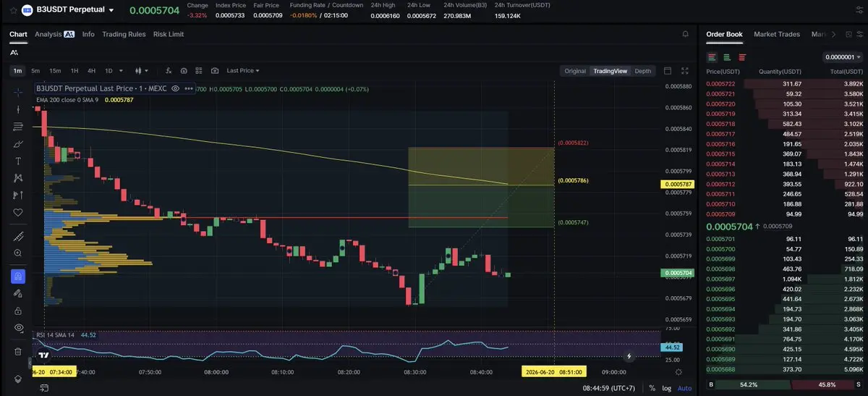Open the B3USDT Perpetual pair selector dropdown
This screenshot has width=868, height=396.
(111, 10)
